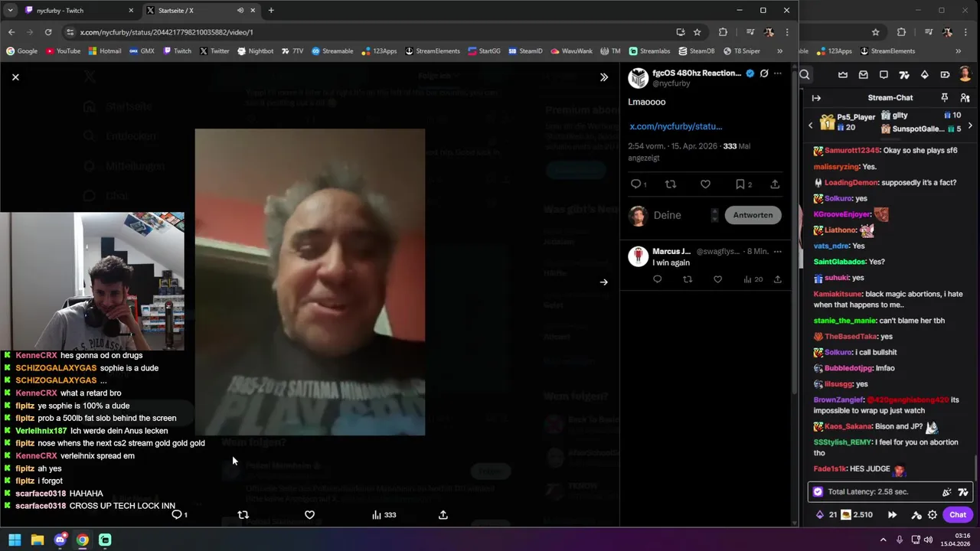
Task: Go to next media with the right arrow
Action: [604, 282]
